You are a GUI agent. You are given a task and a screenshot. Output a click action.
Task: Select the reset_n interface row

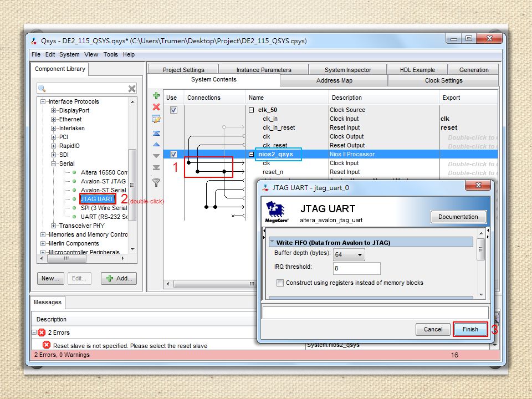pyautogui.click(x=273, y=172)
